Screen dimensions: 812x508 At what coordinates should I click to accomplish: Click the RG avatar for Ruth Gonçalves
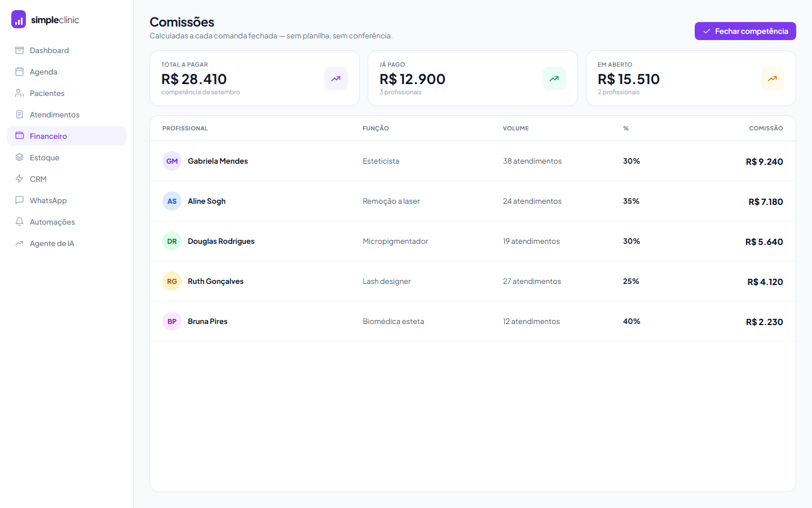(x=172, y=281)
